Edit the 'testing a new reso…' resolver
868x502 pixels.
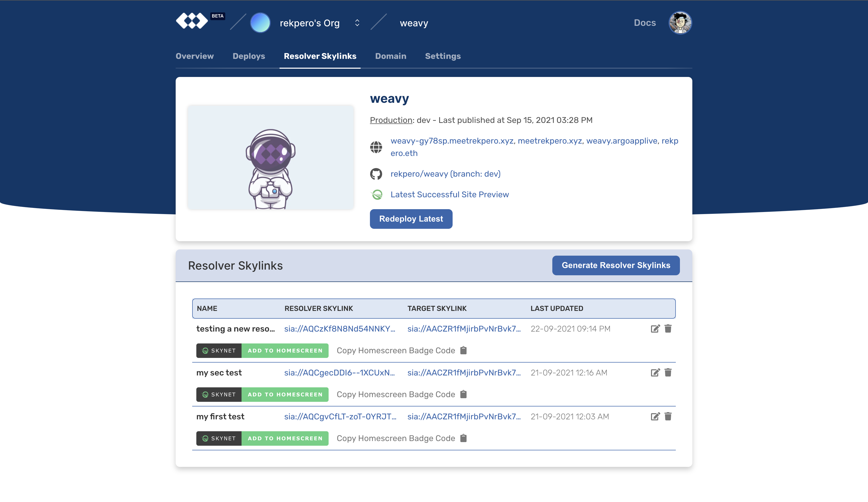coord(655,328)
